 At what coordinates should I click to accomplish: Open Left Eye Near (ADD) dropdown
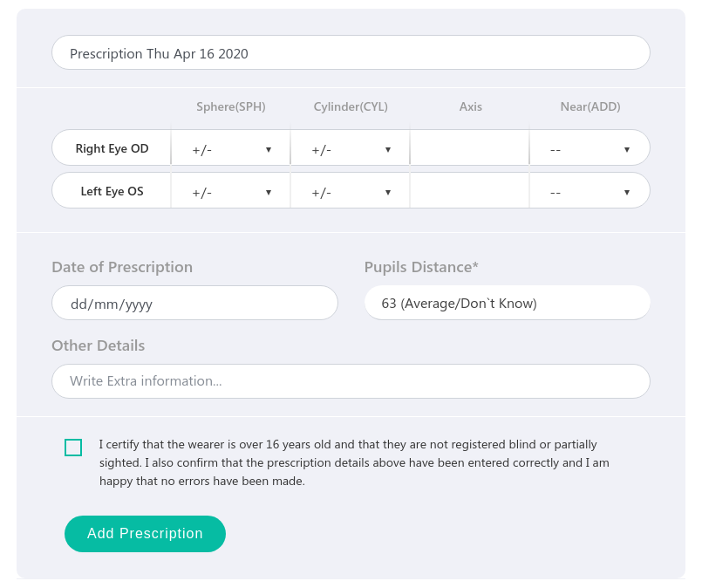[590, 191]
